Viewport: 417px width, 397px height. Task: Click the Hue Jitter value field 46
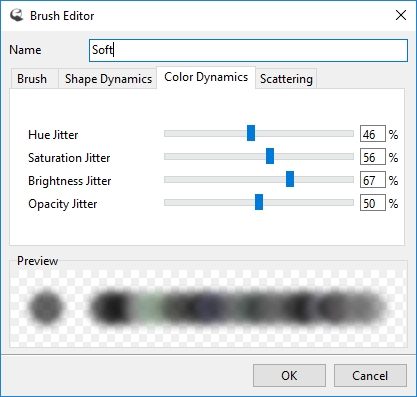373,134
